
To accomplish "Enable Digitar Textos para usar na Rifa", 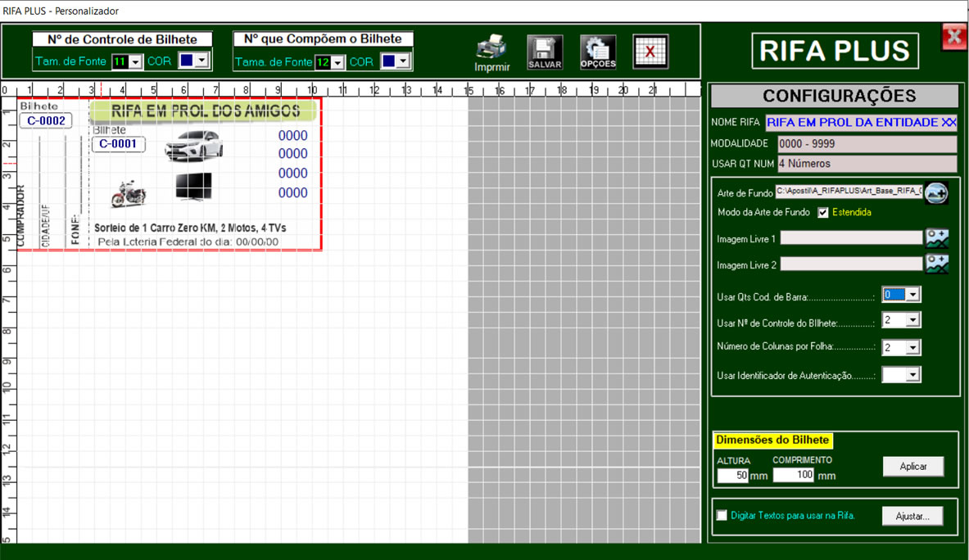I will click(x=722, y=516).
